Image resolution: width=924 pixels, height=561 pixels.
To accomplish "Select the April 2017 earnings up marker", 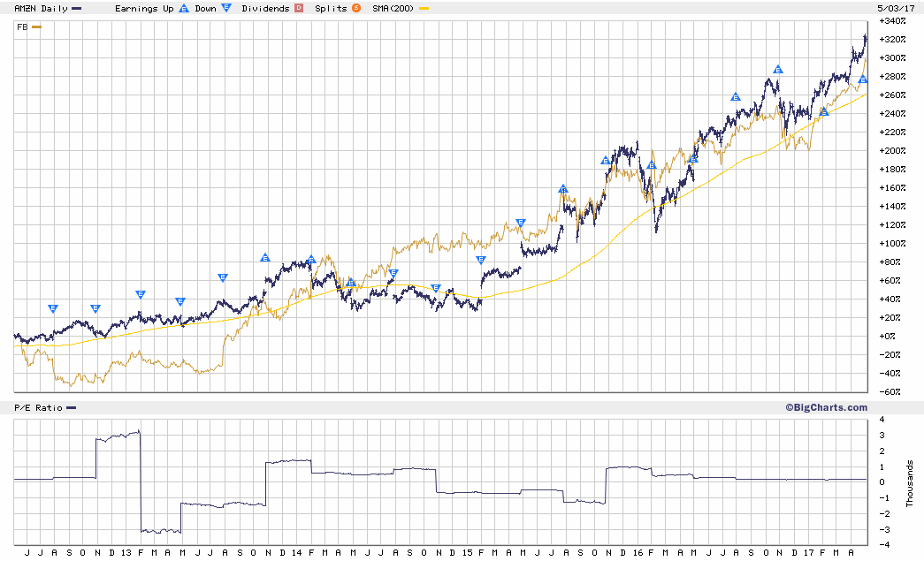I will click(x=863, y=80).
